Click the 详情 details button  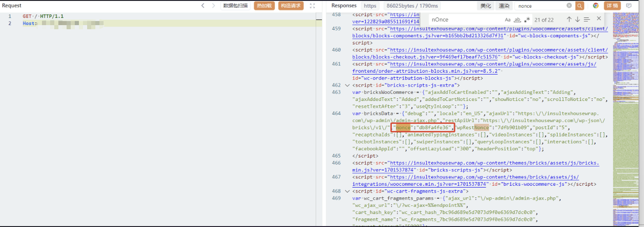613,6
